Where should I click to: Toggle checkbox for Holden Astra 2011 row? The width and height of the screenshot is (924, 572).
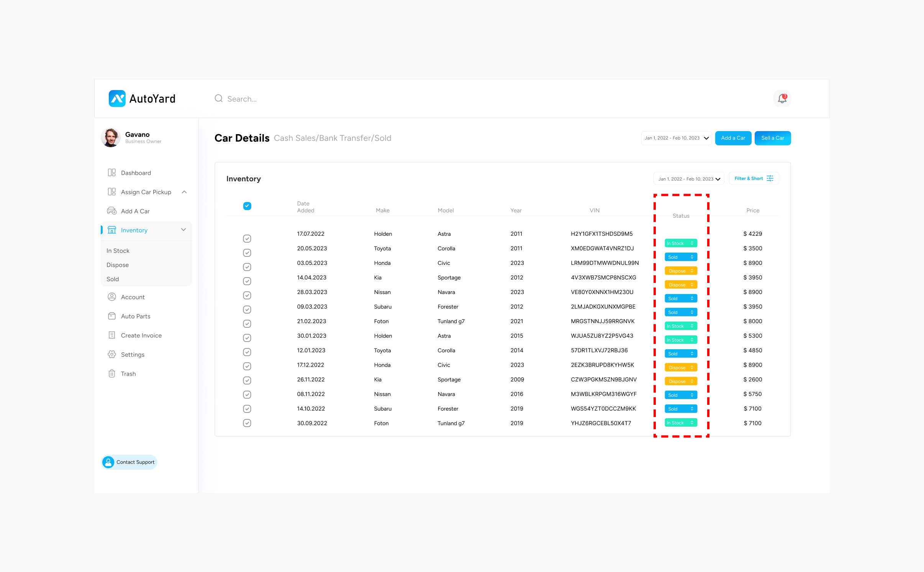[x=247, y=238]
